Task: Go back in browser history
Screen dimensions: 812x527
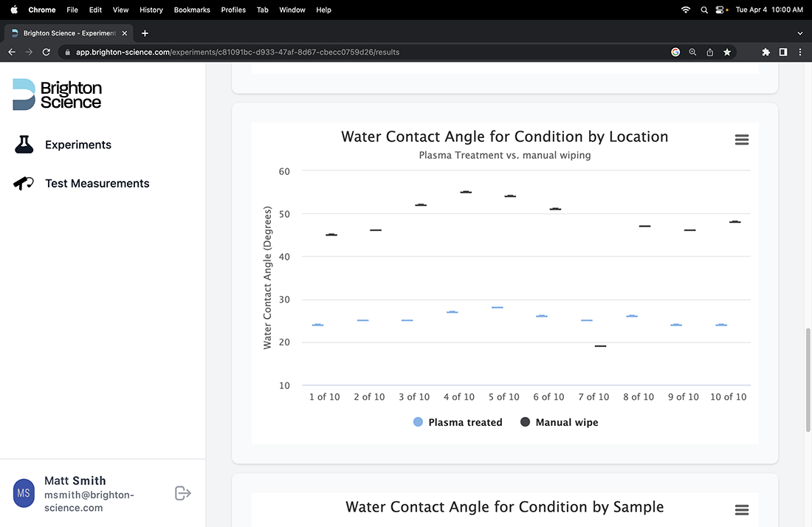Action: [11, 52]
